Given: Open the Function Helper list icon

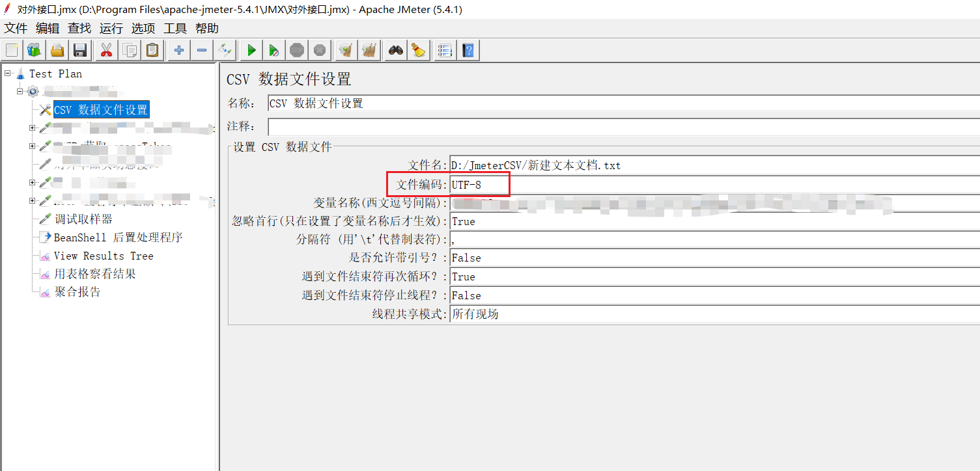Looking at the screenshot, I should coord(445,50).
